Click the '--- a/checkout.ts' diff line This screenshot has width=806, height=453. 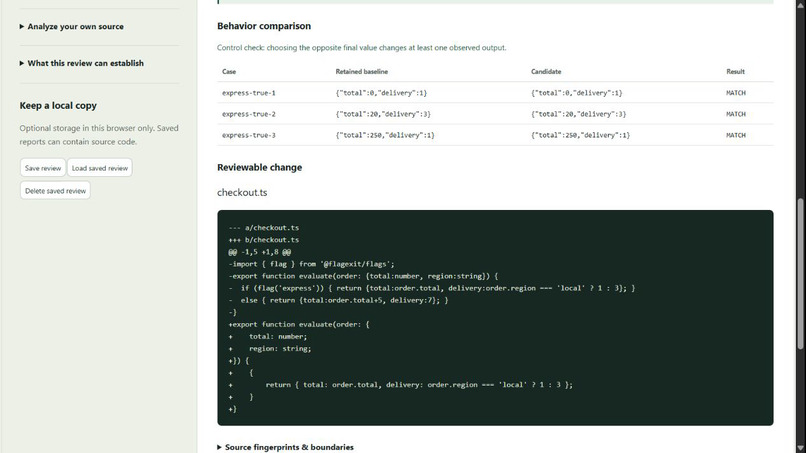click(264, 228)
